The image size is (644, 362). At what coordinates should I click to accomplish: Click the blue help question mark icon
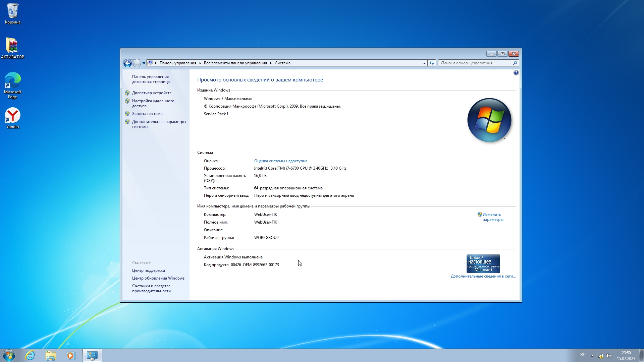pos(516,73)
